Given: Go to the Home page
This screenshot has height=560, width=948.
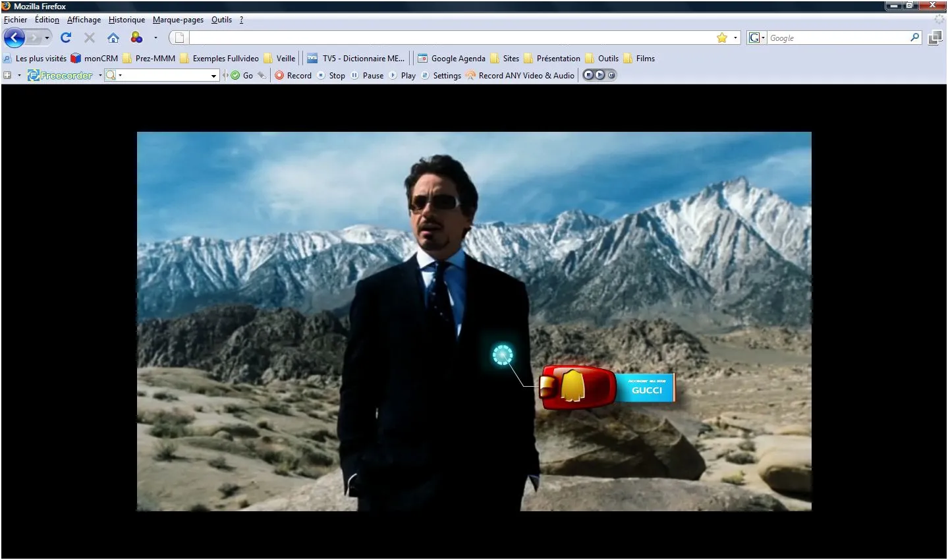Looking at the screenshot, I should pos(113,38).
